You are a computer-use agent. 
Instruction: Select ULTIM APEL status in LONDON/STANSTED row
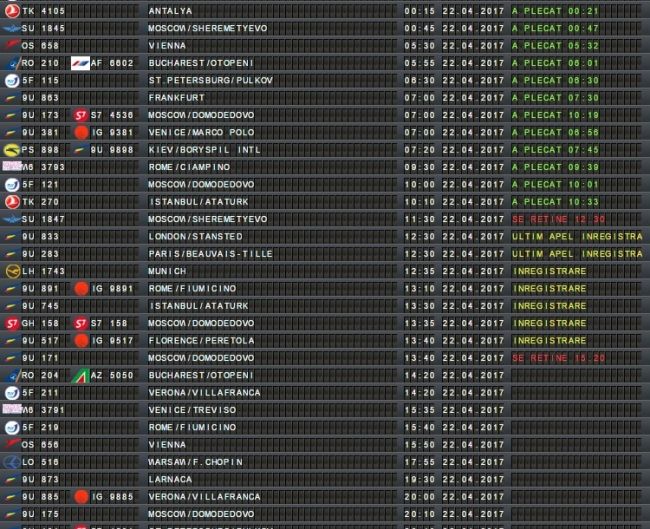point(577,237)
